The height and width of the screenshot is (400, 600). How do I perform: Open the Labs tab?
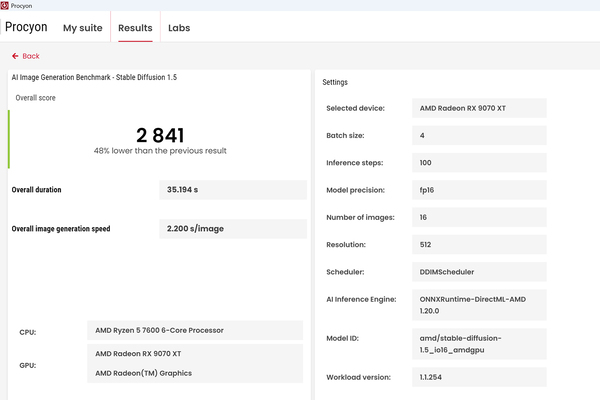[179, 28]
